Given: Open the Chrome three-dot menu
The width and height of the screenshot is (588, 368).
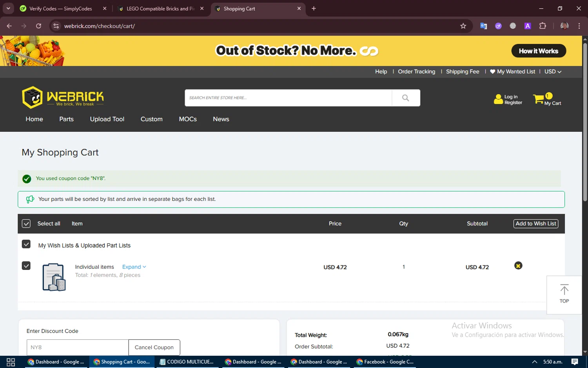Looking at the screenshot, I should 579,26.
